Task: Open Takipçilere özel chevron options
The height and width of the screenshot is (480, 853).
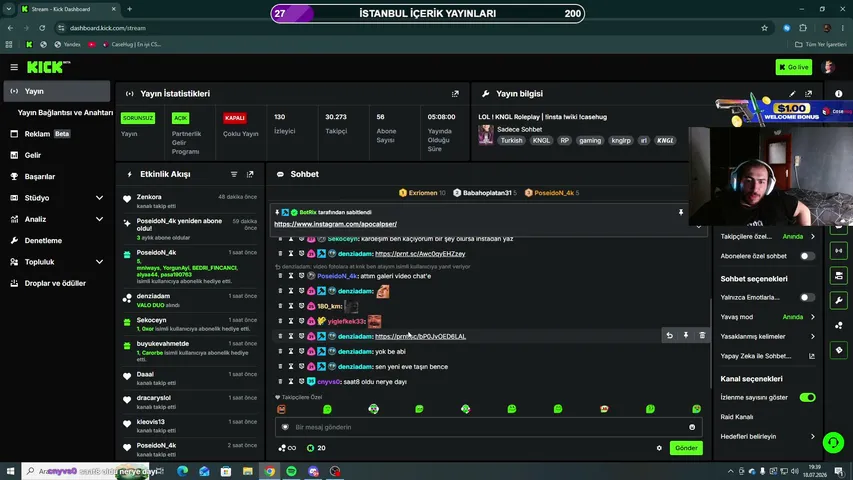Action: coord(813,236)
